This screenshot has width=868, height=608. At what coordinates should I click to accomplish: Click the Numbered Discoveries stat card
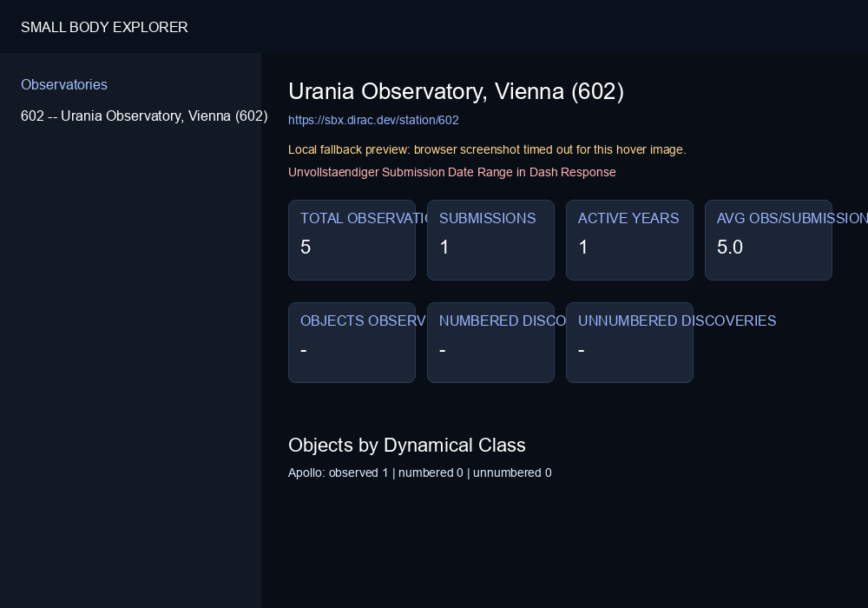click(490, 342)
